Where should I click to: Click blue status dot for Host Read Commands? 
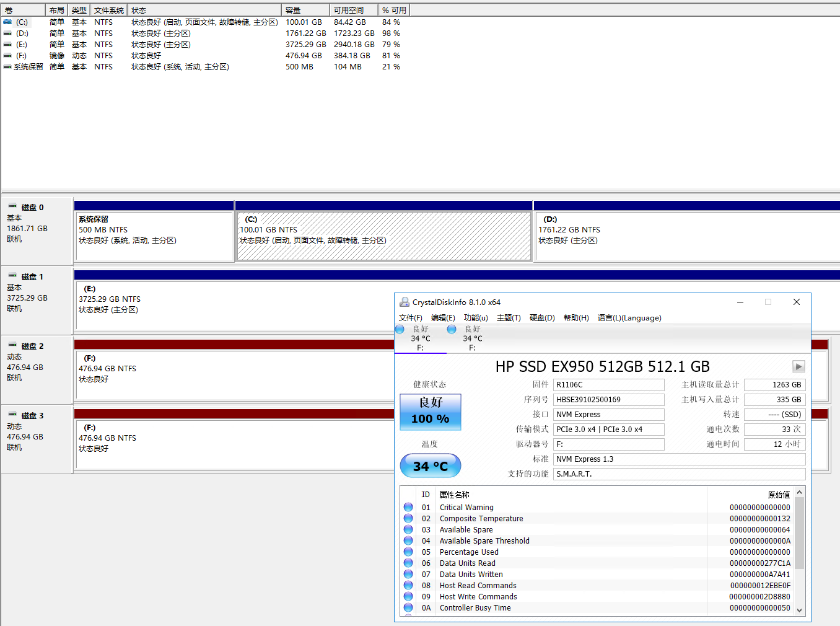point(408,585)
